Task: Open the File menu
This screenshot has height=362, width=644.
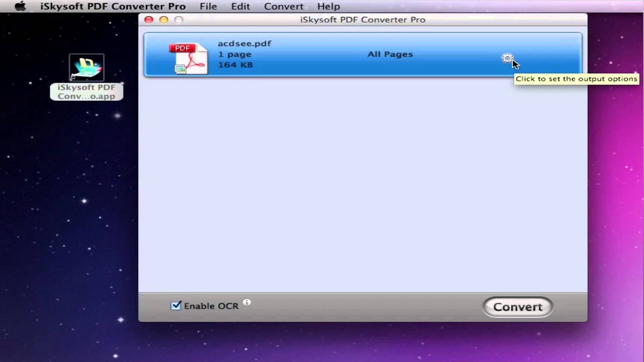Action: coord(208,7)
